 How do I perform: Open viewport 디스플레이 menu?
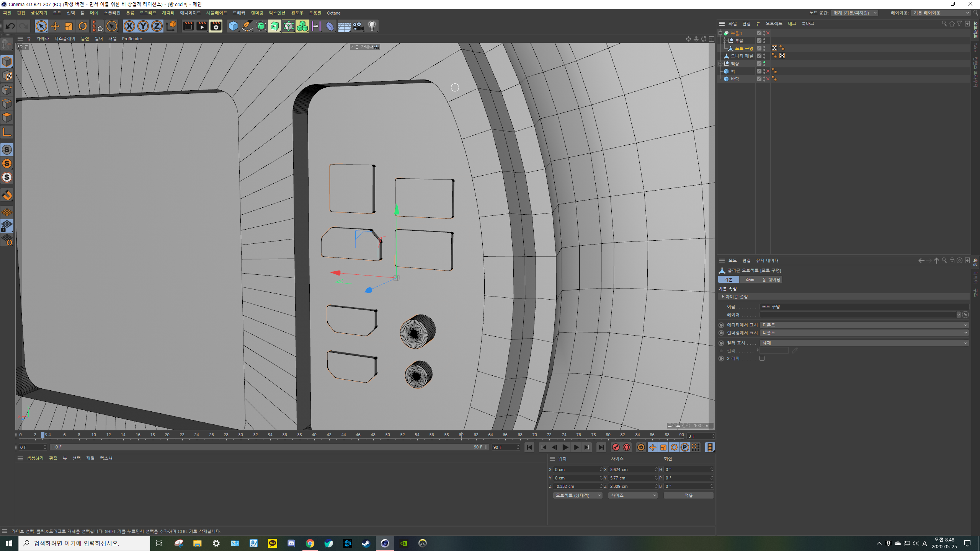65,39
